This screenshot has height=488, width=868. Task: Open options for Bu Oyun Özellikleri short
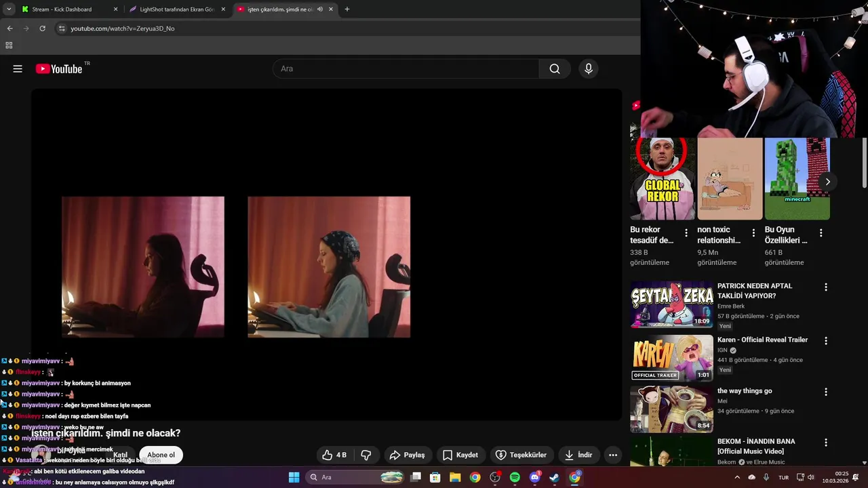(x=821, y=233)
